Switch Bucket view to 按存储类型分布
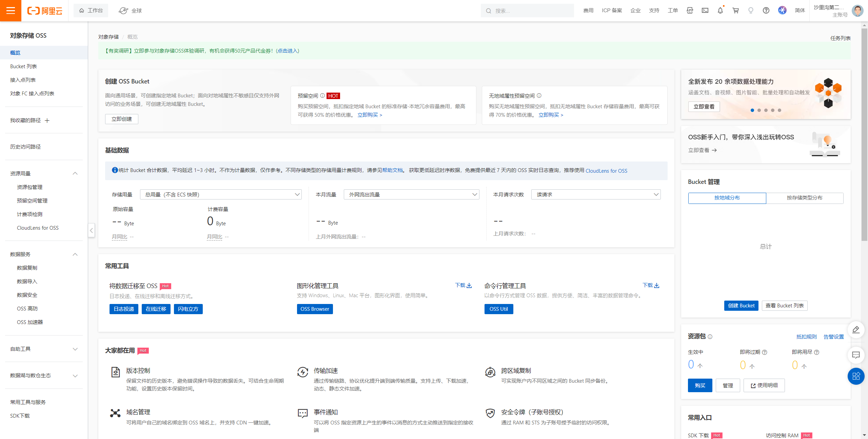The image size is (868, 439). click(804, 198)
